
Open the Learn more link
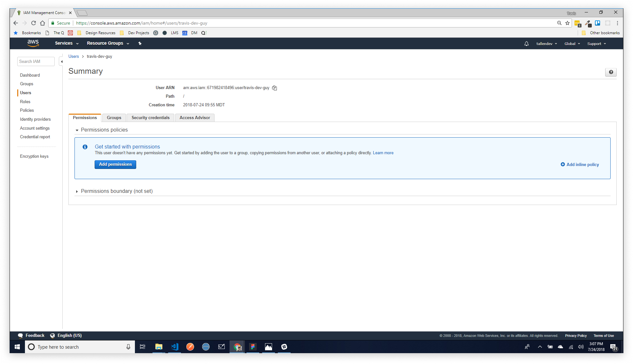pos(383,153)
